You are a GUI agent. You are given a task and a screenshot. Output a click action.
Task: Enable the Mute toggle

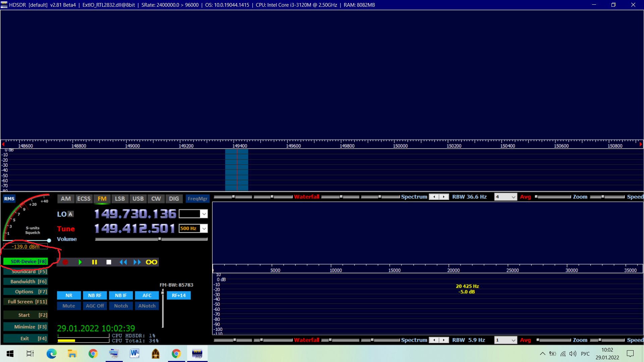coord(69,306)
